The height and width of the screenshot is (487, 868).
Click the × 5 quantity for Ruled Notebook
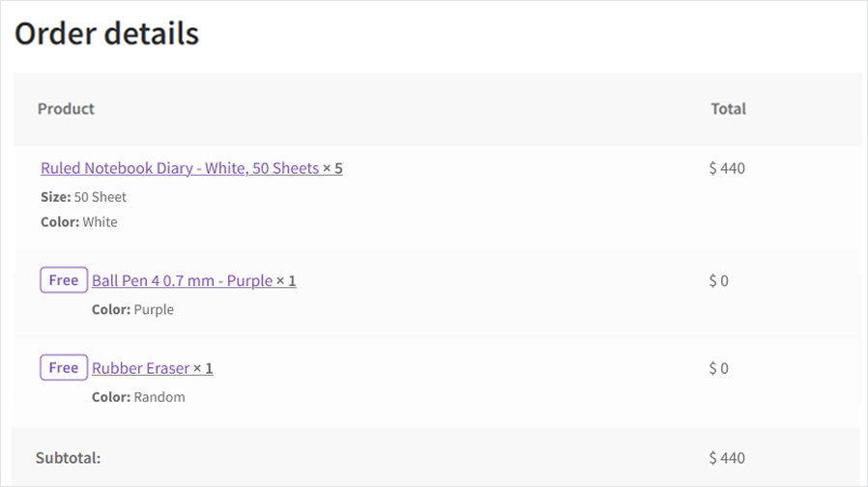(333, 168)
